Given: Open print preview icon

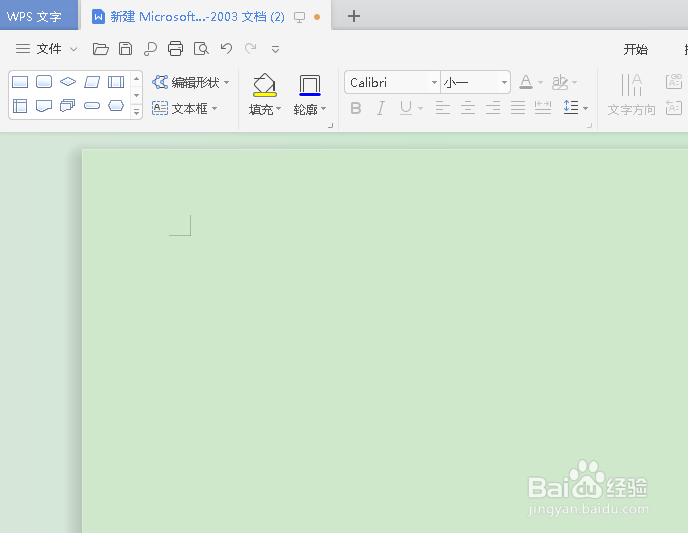Looking at the screenshot, I should [x=201, y=49].
